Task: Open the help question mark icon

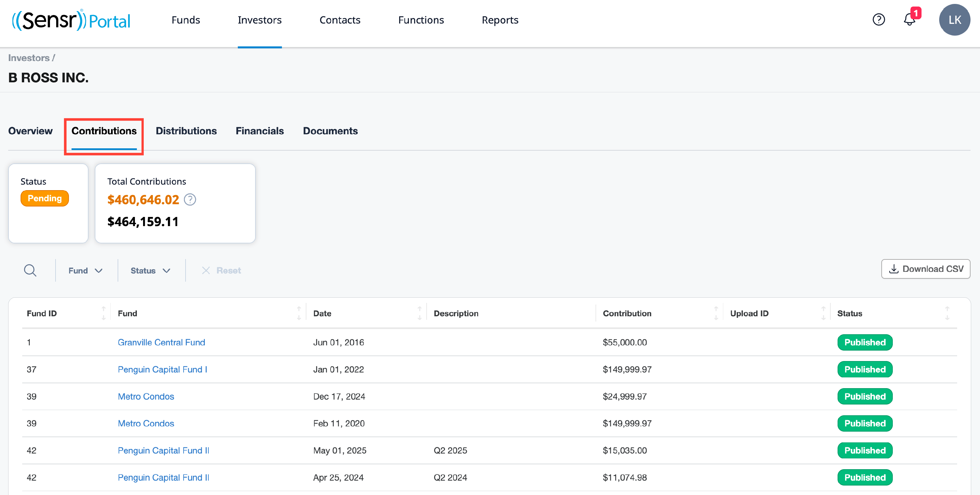Action: [x=878, y=19]
